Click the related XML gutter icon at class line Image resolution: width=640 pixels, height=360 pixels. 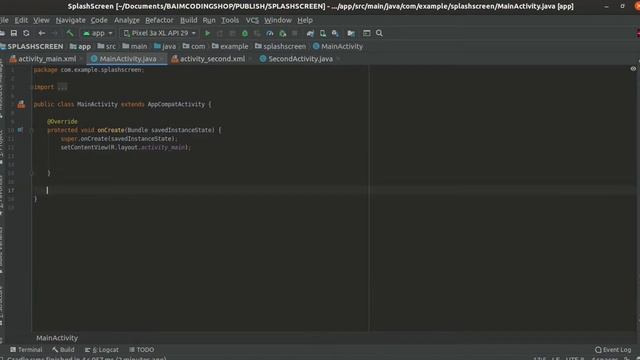tap(21, 104)
